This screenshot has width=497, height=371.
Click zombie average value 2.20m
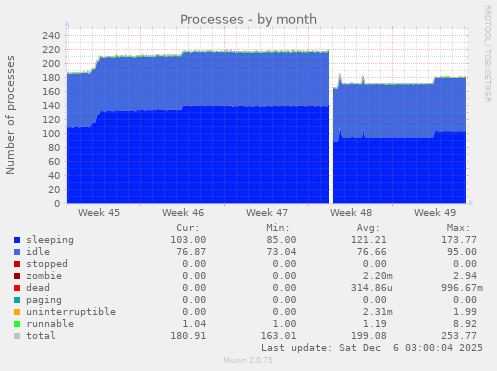[x=378, y=276]
